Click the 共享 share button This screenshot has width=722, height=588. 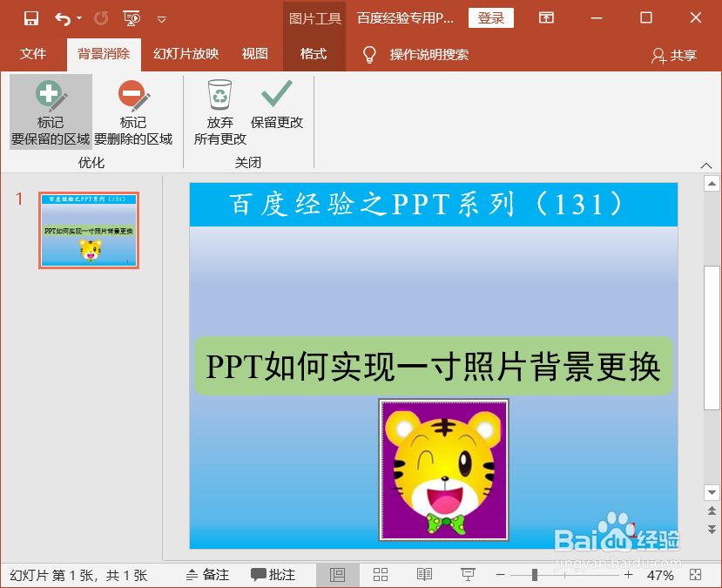[x=674, y=55]
